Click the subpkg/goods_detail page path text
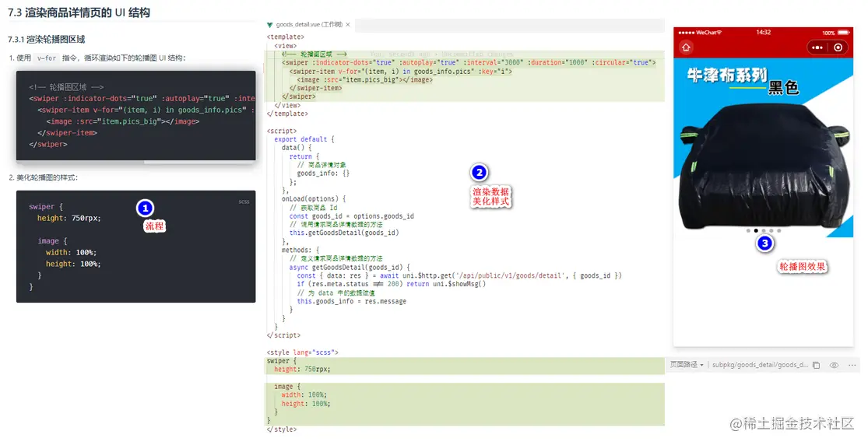This screenshot has width=868, height=445. coord(760,365)
